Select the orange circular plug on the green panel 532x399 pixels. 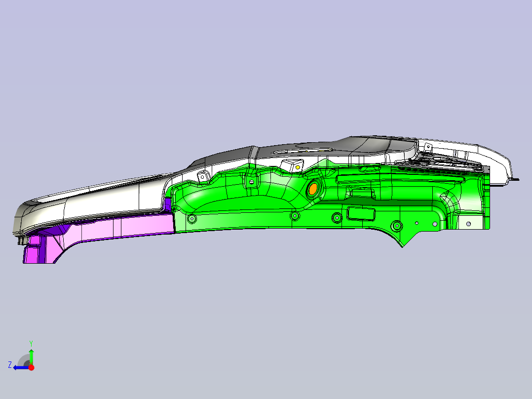[313, 189]
